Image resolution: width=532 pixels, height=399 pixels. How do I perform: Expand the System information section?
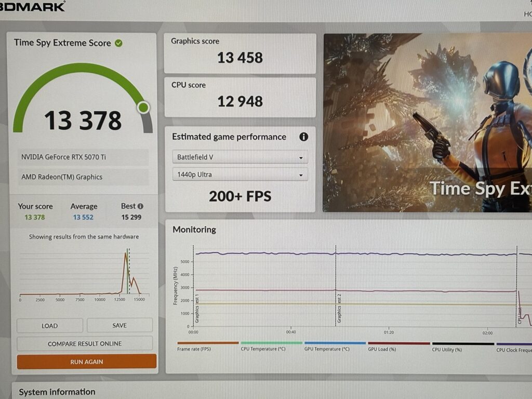57,392
